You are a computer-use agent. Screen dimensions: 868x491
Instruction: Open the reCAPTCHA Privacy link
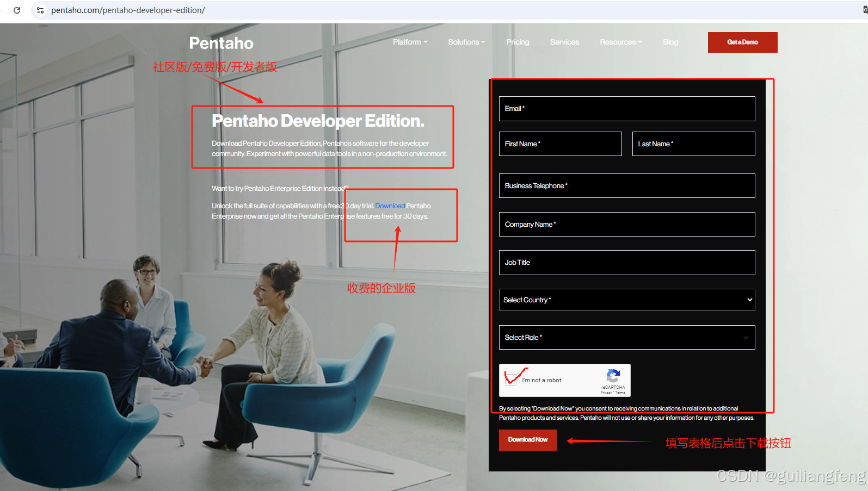tap(606, 393)
